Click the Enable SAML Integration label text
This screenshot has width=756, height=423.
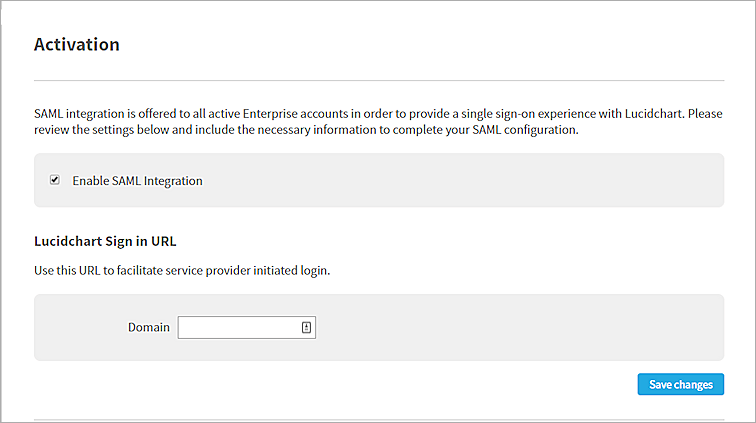coord(137,181)
